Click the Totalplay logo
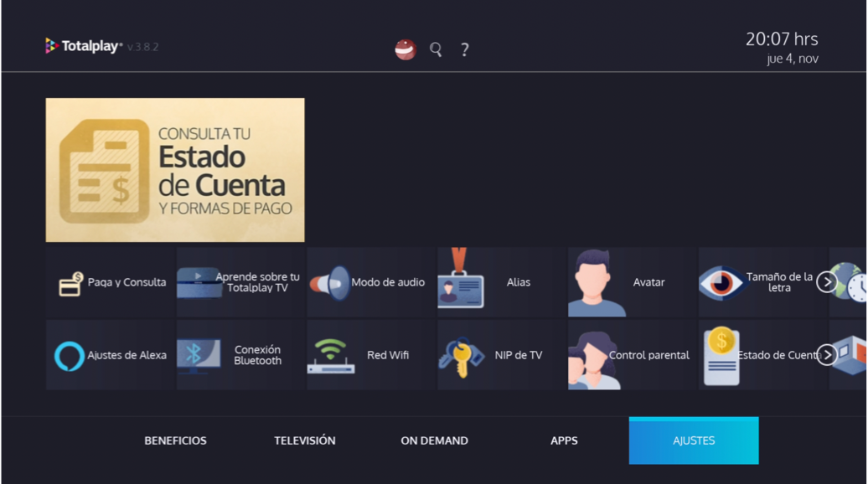The width and height of the screenshot is (868, 484). [84, 46]
